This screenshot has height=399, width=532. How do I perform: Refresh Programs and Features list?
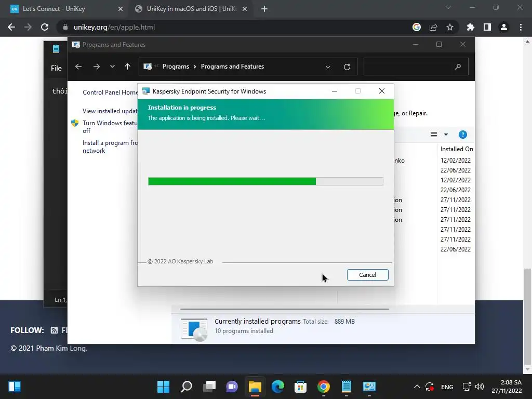tap(347, 67)
